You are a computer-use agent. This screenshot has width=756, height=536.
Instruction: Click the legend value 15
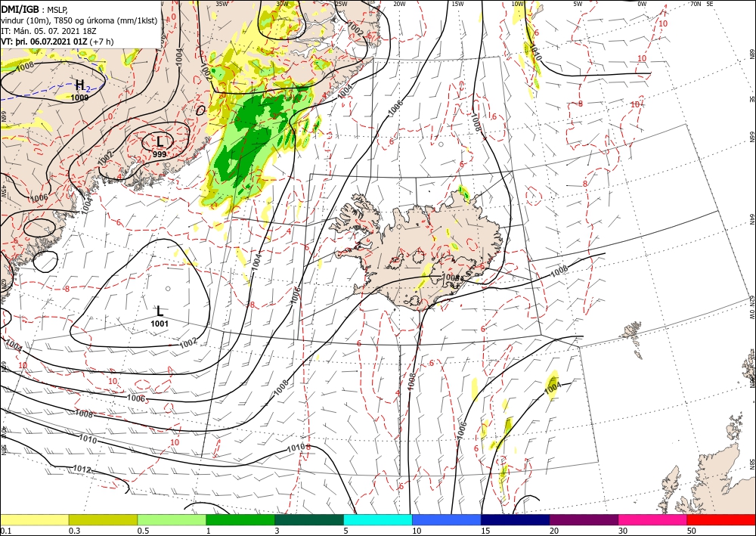pyautogui.click(x=485, y=531)
